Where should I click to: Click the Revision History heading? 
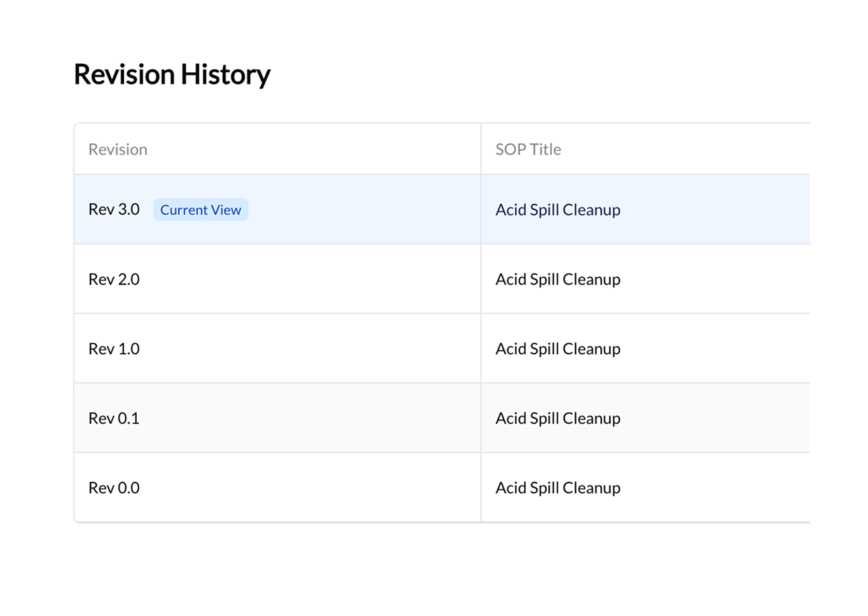tap(172, 74)
